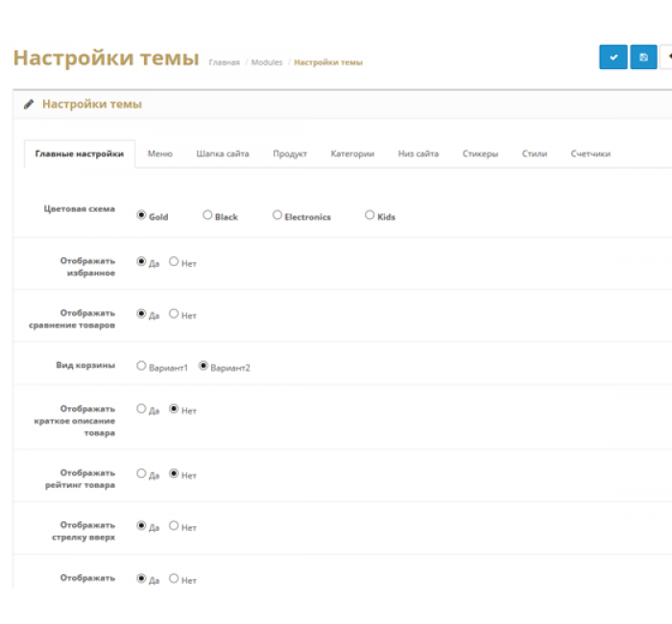This screenshot has width=672, height=624.
Task: Set стрелку вверх option to Нет
Action: tap(174, 525)
